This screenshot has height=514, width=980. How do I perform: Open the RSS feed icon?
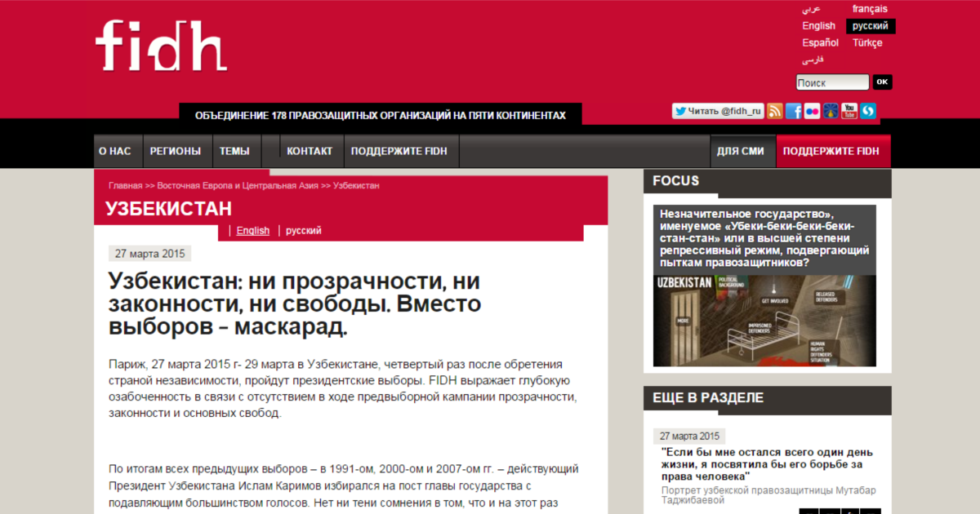coord(774,111)
